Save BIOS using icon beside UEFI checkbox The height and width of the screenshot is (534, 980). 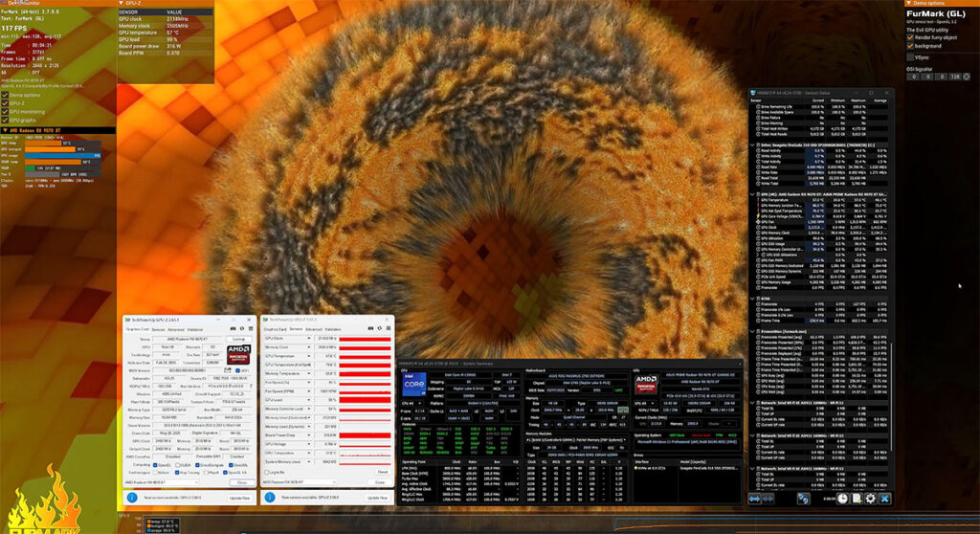pyautogui.click(x=228, y=369)
